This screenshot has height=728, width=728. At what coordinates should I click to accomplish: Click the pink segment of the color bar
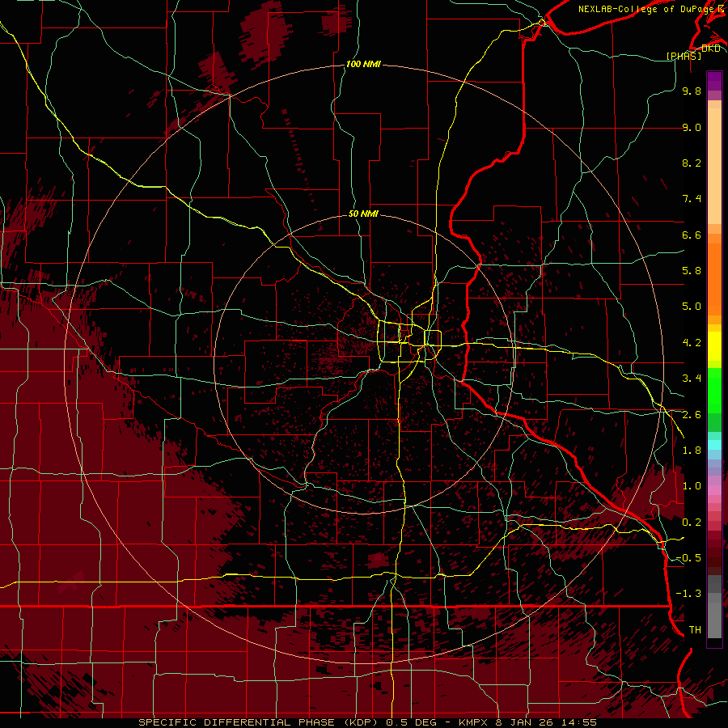(714, 490)
